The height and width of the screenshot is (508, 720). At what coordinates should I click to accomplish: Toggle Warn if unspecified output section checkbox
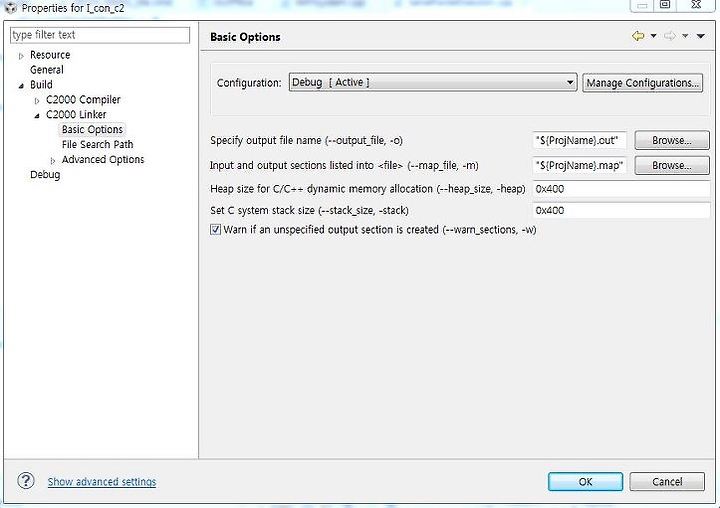[x=215, y=229]
